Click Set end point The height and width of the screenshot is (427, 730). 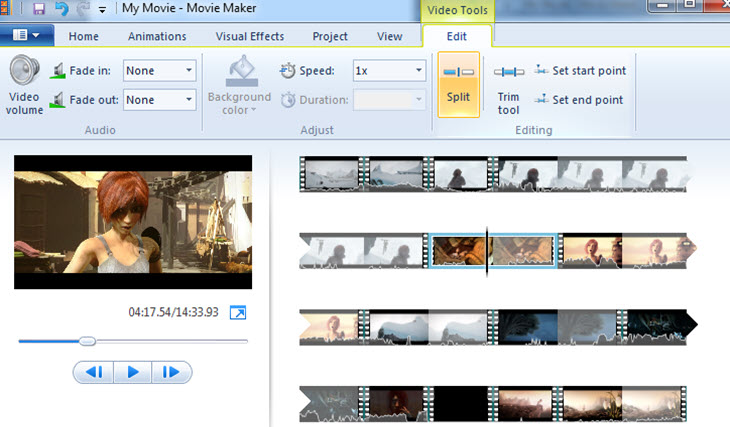pyautogui.click(x=579, y=100)
